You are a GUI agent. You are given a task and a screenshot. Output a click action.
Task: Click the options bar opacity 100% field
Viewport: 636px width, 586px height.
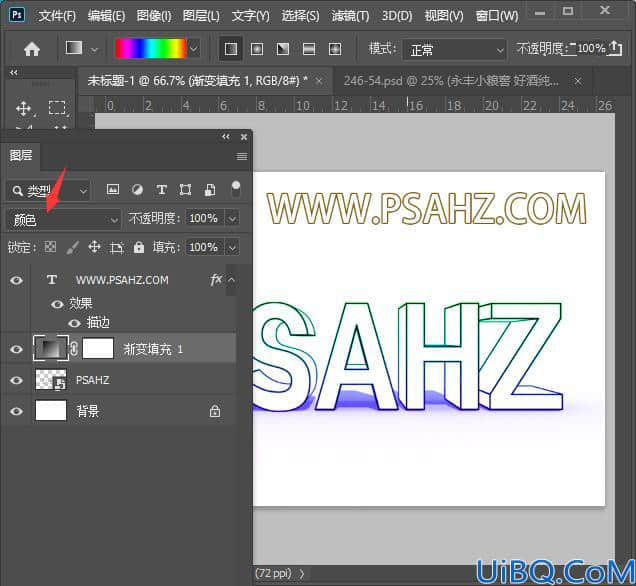point(591,49)
